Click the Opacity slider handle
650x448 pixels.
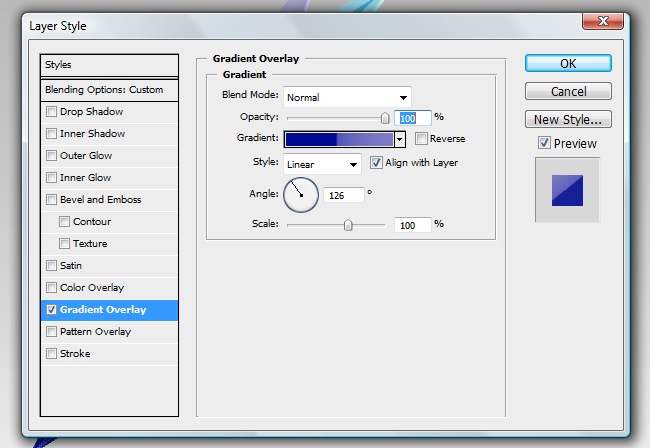[x=385, y=117]
